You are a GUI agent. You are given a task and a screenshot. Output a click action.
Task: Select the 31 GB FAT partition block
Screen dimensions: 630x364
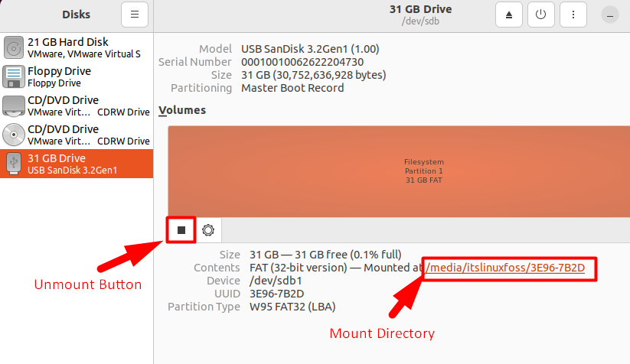(x=397, y=171)
